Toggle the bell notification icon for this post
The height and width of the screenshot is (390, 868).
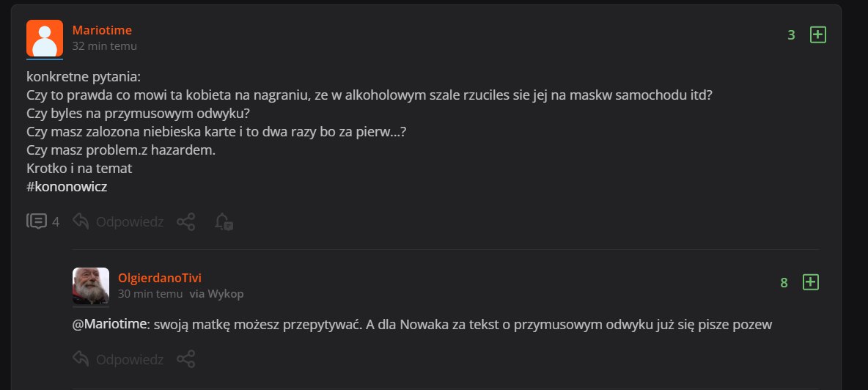tap(224, 221)
